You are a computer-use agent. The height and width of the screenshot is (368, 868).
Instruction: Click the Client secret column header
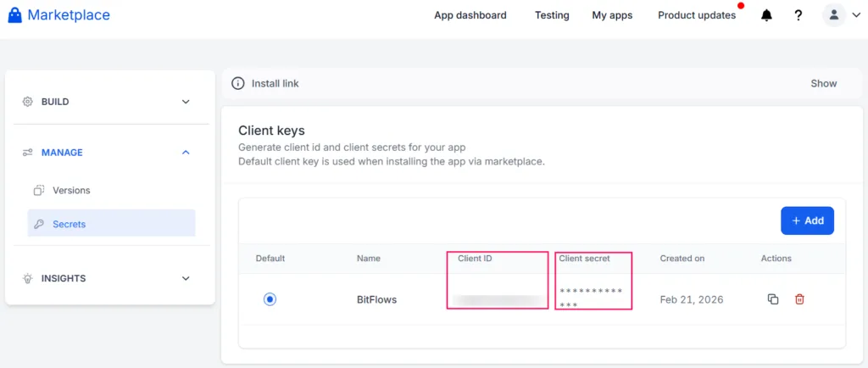[585, 259]
